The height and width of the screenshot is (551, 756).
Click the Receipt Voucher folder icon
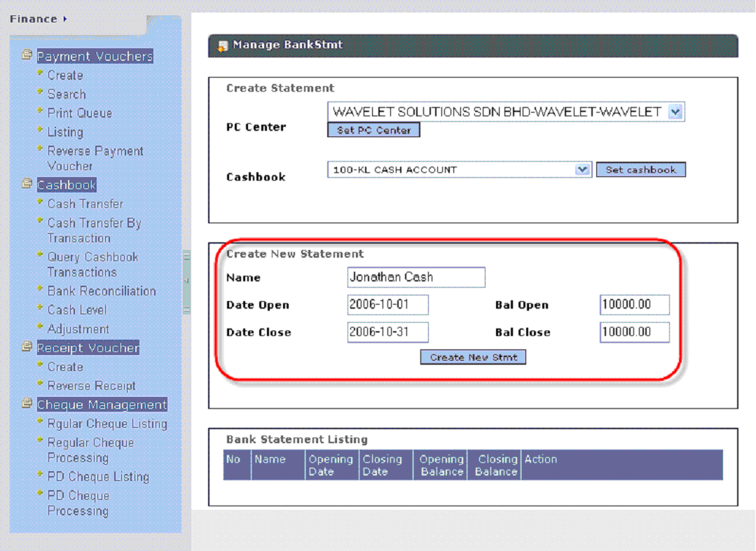point(27,347)
